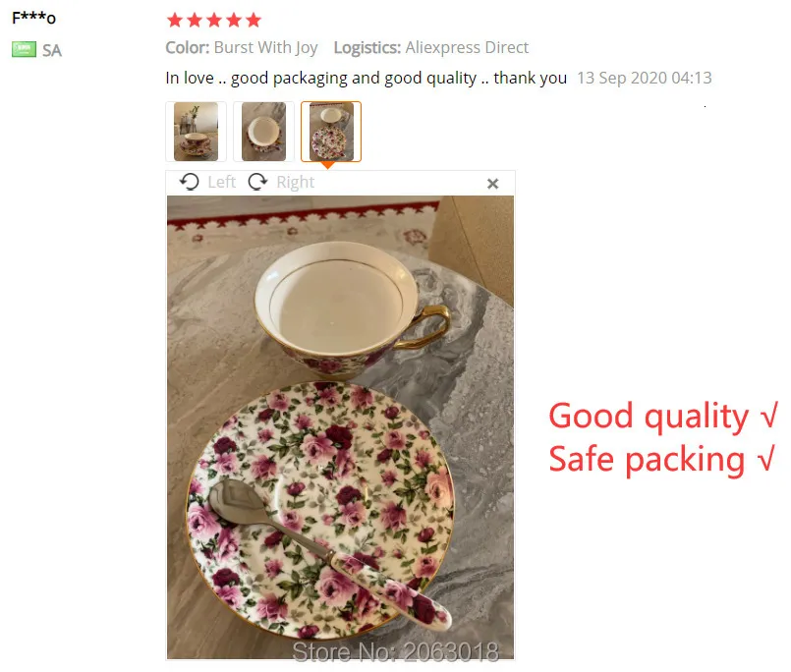The height and width of the screenshot is (672, 791).
Task: Click the "Right" rotate label
Action: click(x=295, y=182)
